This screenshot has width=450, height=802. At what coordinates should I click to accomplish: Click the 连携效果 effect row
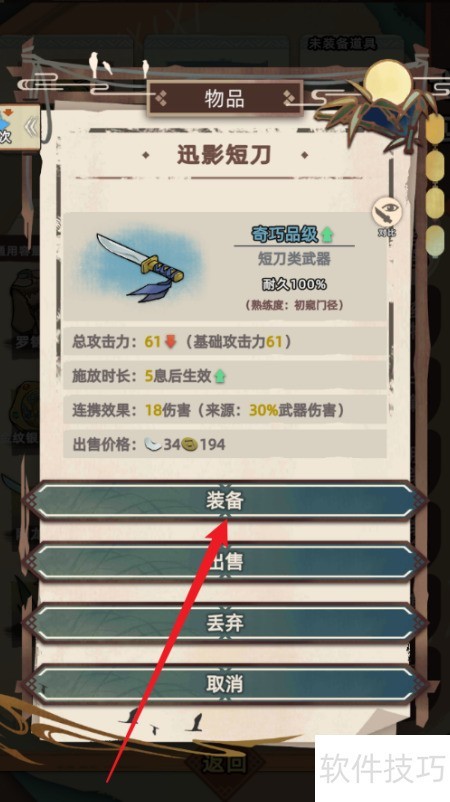pyautogui.click(x=225, y=410)
